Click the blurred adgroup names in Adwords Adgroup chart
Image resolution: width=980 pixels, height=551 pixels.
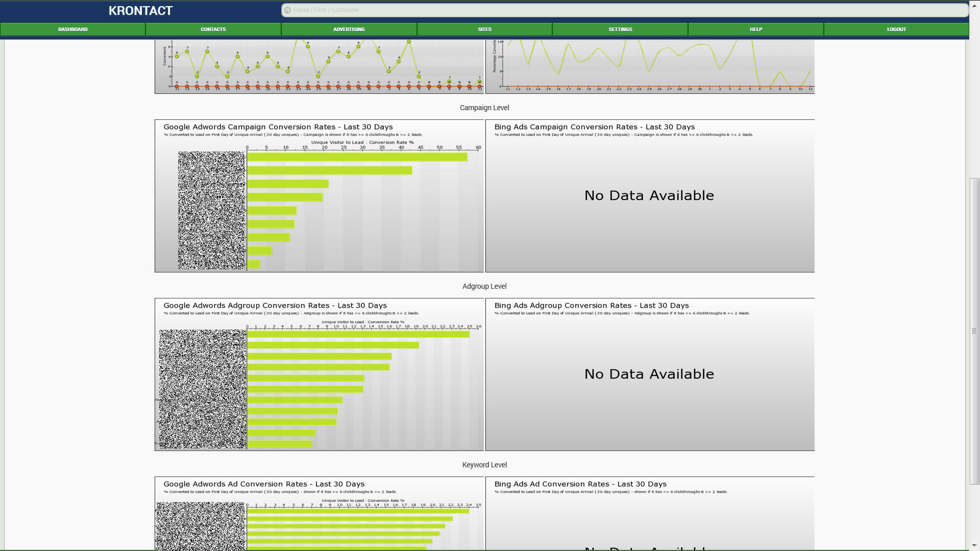point(202,389)
